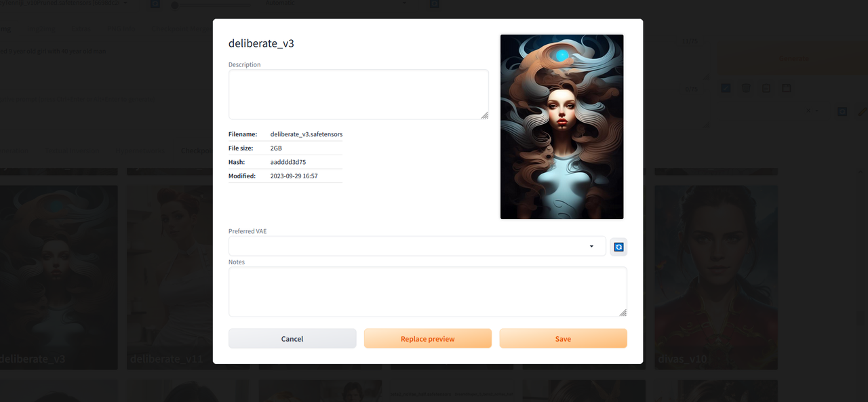Go to the PNG Info tab

[x=121, y=28]
